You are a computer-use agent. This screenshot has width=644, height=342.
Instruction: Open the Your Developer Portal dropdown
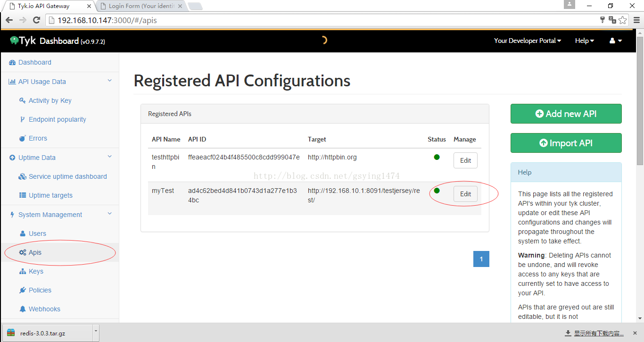coord(528,41)
